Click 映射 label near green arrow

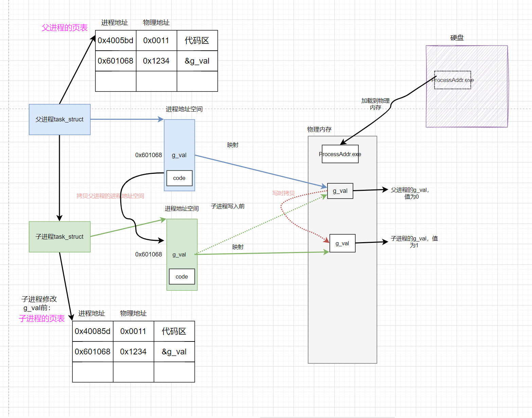coord(238,247)
